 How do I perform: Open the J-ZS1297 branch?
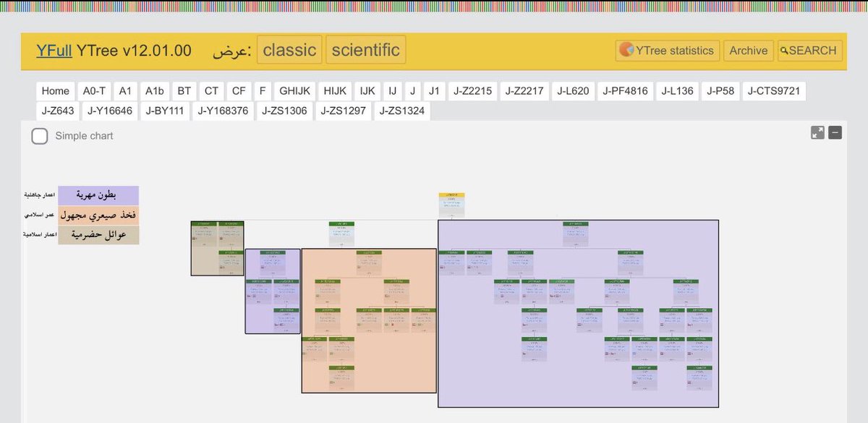[x=344, y=111]
